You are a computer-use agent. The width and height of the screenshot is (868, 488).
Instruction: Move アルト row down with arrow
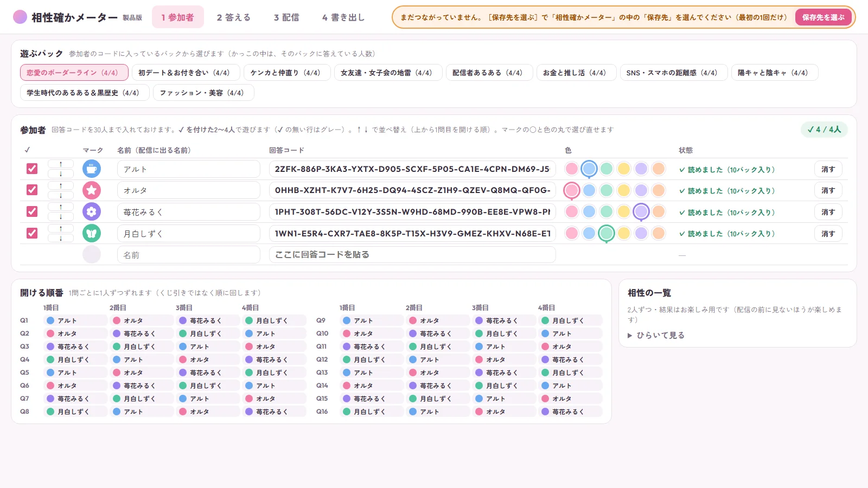coord(61,174)
